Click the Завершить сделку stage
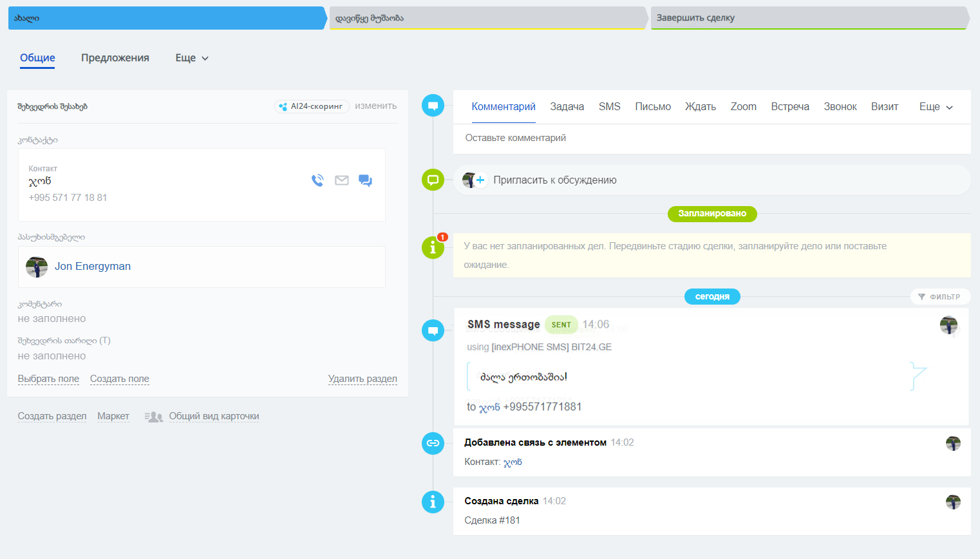 click(809, 18)
